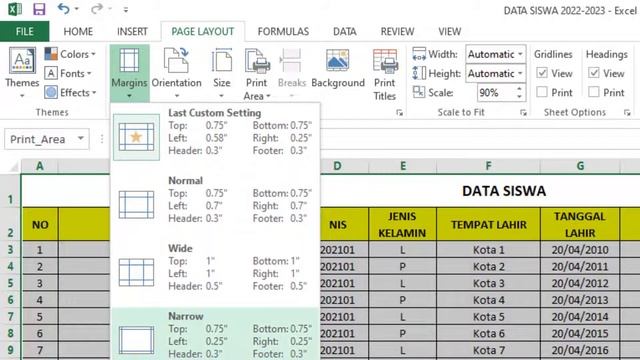
Task: Switch to the INSERT tab
Action: (x=132, y=31)
